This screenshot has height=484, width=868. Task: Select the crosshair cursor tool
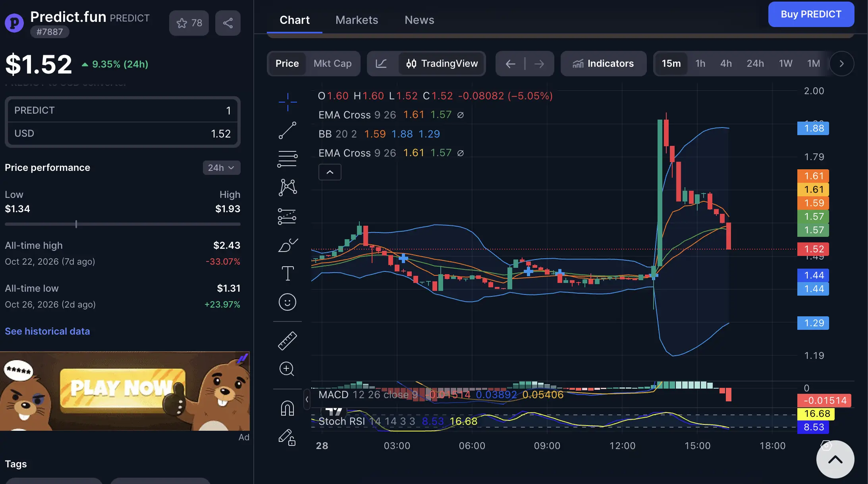click(287, 102)
